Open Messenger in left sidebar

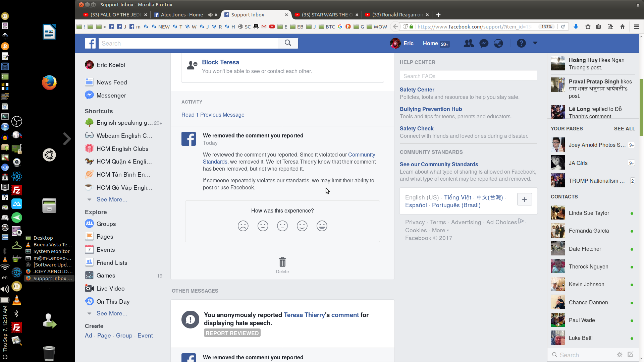[x=111, y=96]
